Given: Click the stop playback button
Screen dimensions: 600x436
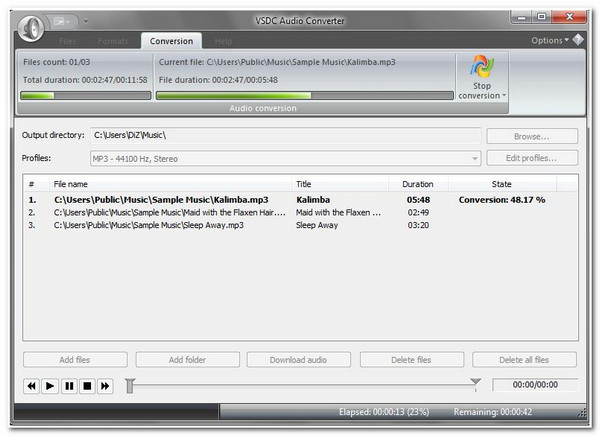Looking at the screenshot, I should coord(87,386).
